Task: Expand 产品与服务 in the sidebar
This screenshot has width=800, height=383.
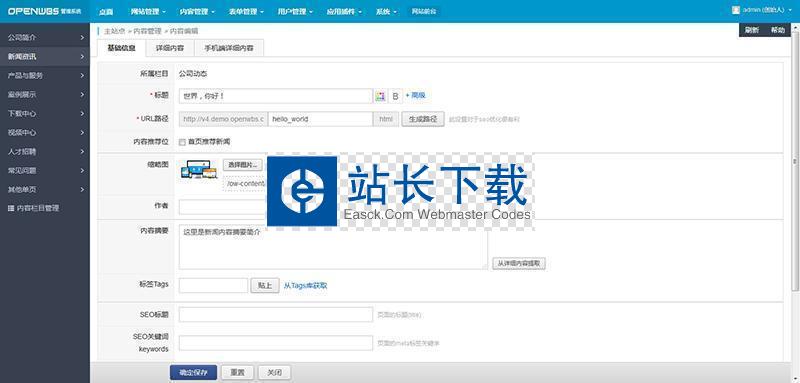Action: 45,75
